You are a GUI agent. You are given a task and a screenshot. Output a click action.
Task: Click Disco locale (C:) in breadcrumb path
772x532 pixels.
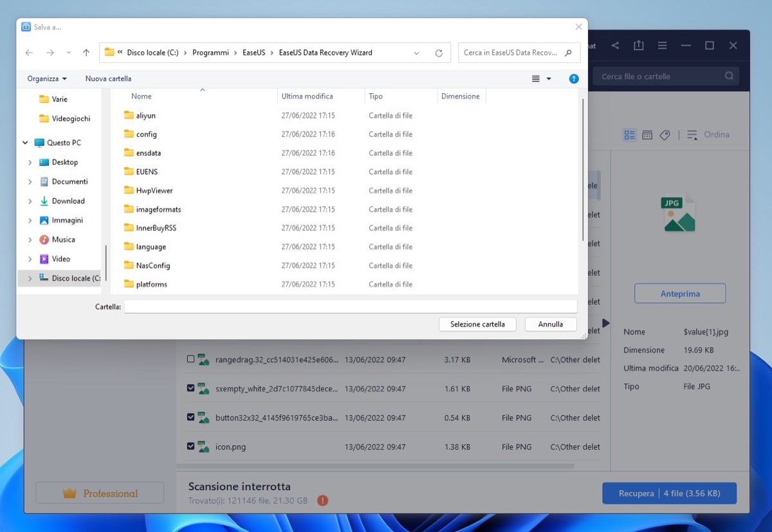(x=152, y=53)
